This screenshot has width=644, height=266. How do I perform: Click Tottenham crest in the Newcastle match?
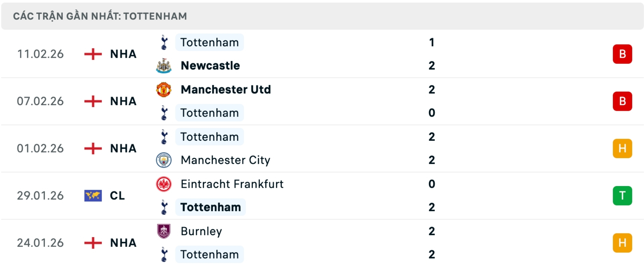(164, 43)
